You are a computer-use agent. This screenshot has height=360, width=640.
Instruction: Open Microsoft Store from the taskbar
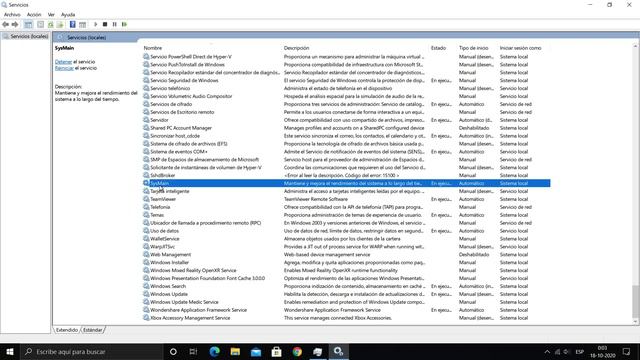pyautogui.click(x=276, y=351)
